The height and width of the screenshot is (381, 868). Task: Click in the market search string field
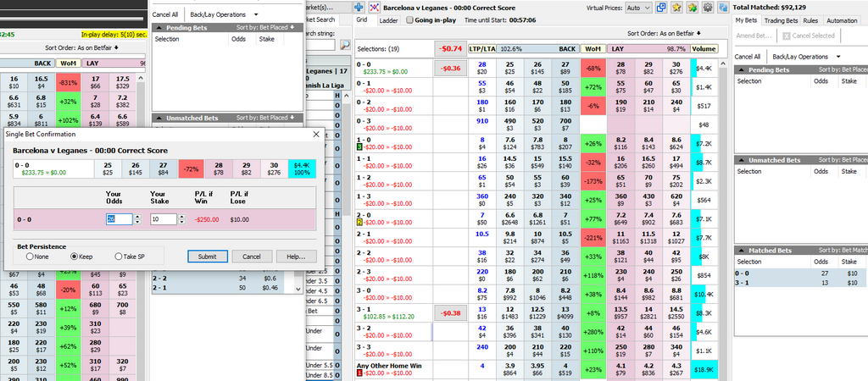point(321,46)
